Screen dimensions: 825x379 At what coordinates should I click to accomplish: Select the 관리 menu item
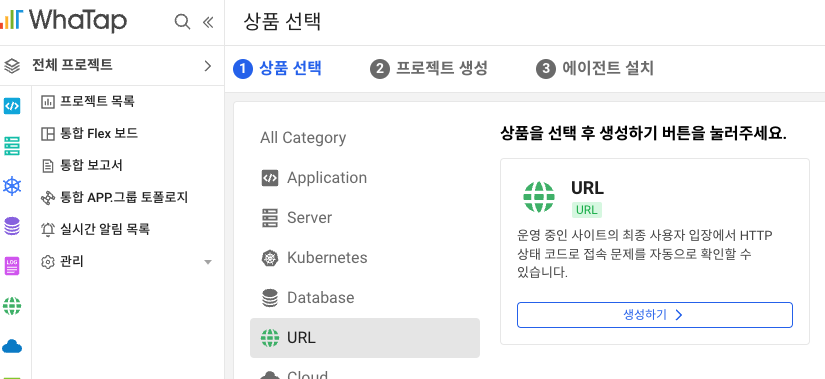pyautogui.click(x=127, y=262)
